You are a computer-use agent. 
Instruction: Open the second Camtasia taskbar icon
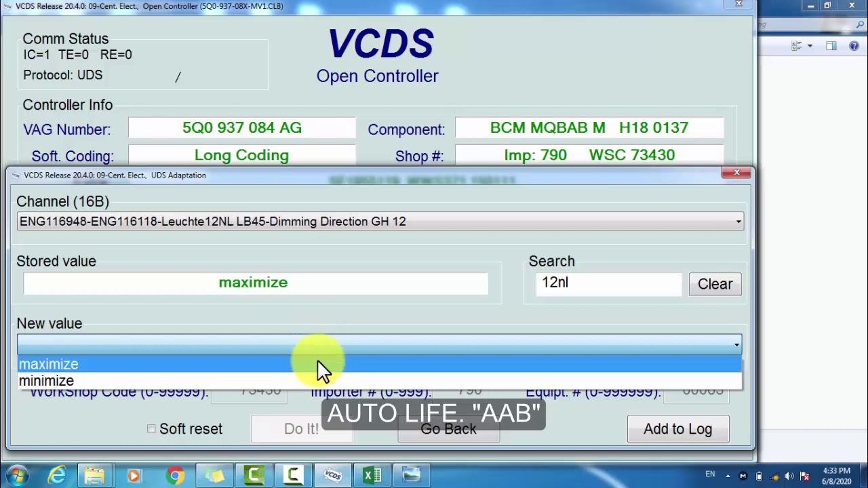294,475
